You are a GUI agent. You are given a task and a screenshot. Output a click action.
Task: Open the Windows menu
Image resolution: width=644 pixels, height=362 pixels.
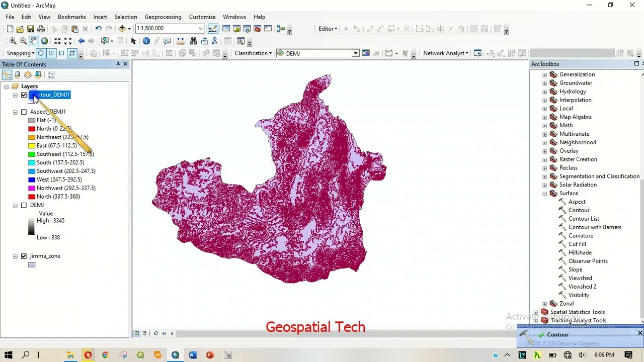tap(234, 17)
